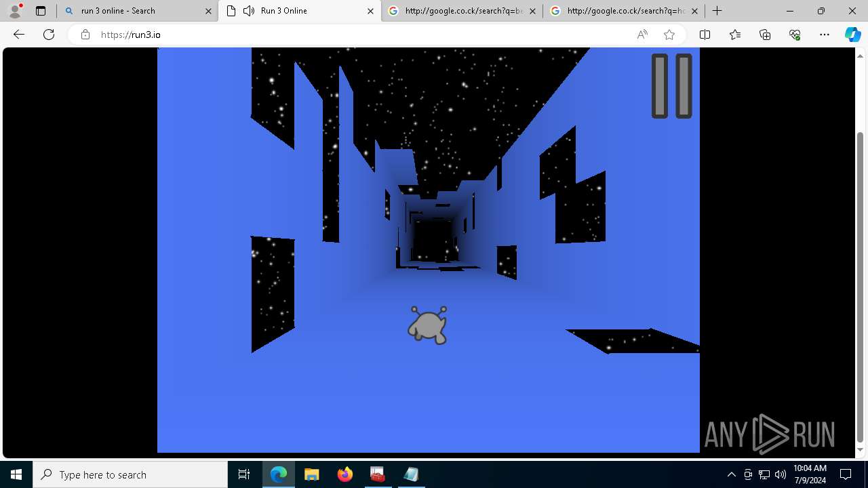Close the 'run 3 online - Search' tab

pos(208,11)
